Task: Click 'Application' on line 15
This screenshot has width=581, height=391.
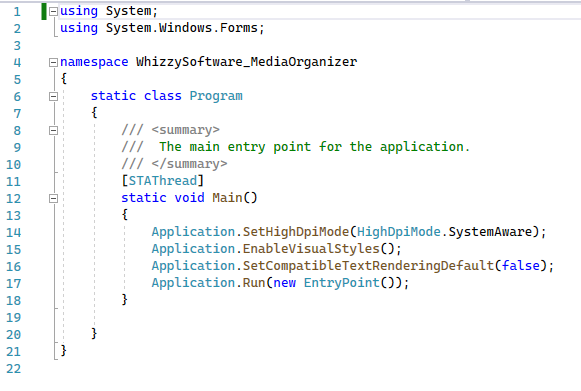Action: [193, 249]
